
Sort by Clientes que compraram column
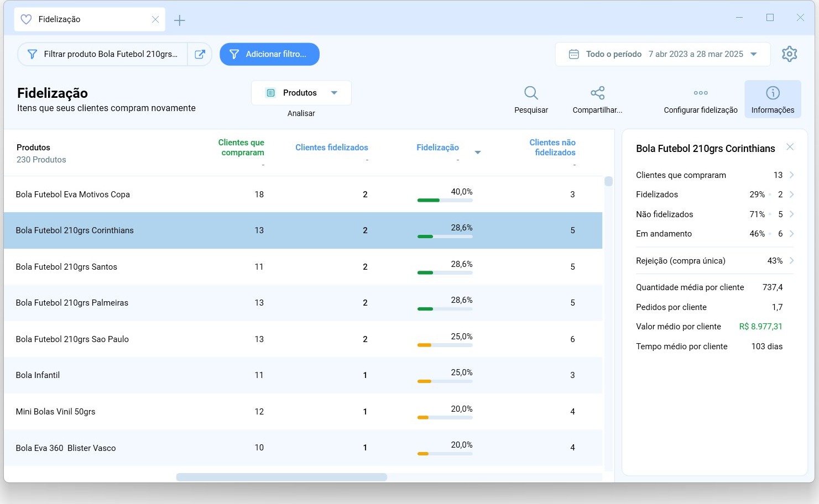[241, 148]
